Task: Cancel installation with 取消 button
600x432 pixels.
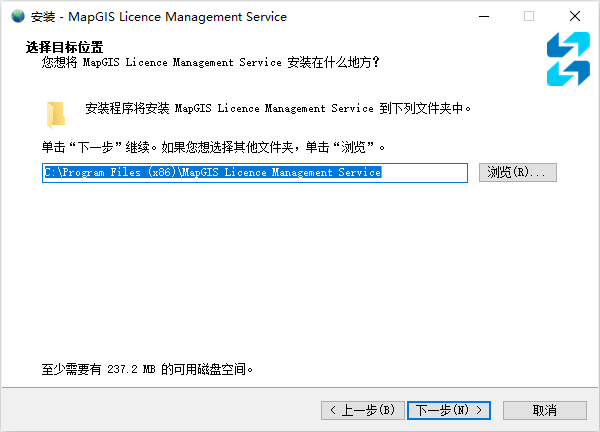Action: (544, 410)
